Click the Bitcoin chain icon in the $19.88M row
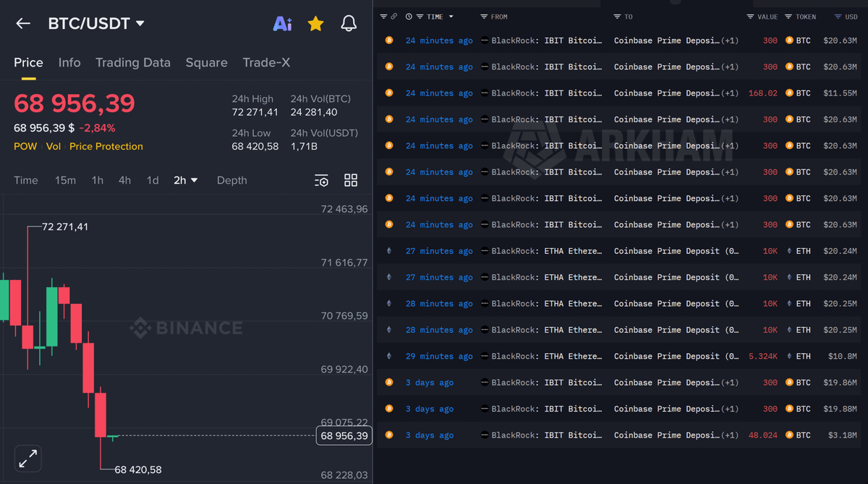The height and width of the screenshot is (484, 868). pyautogui.click(x=389, y=409)
